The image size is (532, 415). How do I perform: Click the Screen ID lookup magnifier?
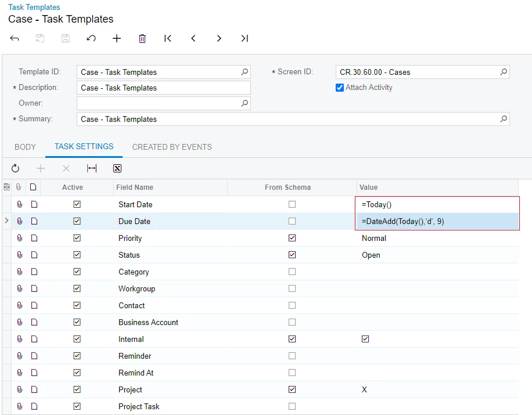pyautogui.click(x=504, y=72)
